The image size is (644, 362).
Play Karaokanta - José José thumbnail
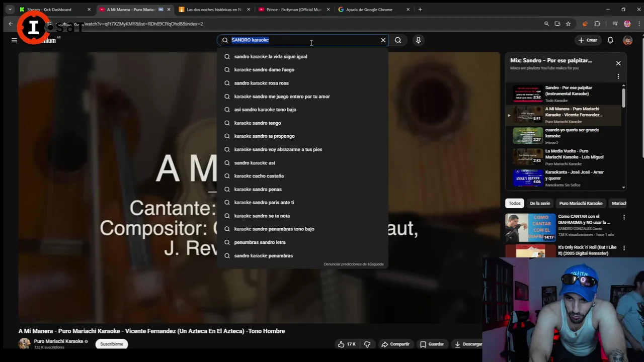click(527, 178)
